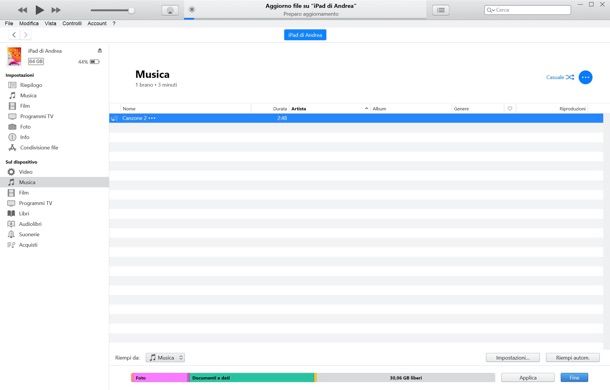The image size is (610, 390).
Task: Click the volume slider knob
Action: (131, 11)
